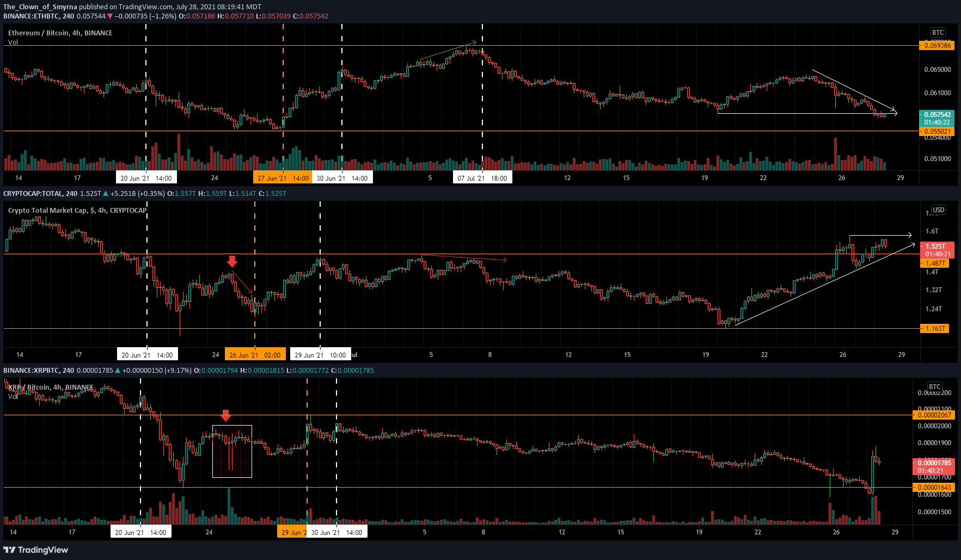This screenshot has height=560, width=961.
Task: Select the 0.00002067 orange price label
Action: [x=934, y=415]
